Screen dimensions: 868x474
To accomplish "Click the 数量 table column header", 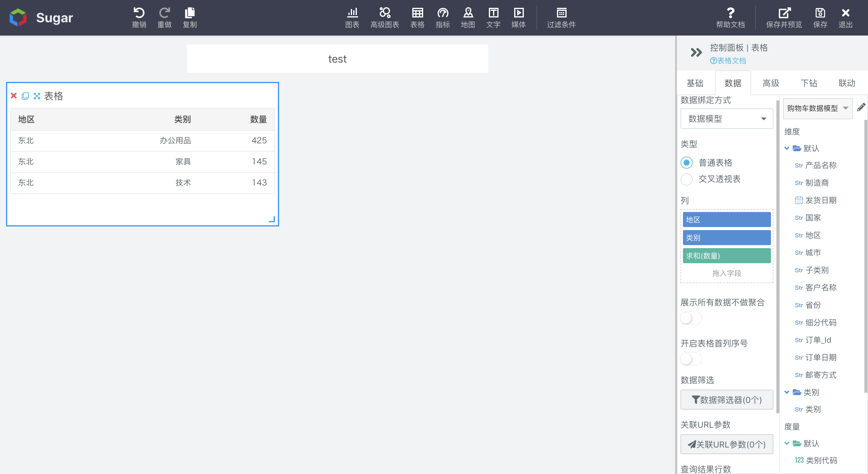I will (258, 119).
